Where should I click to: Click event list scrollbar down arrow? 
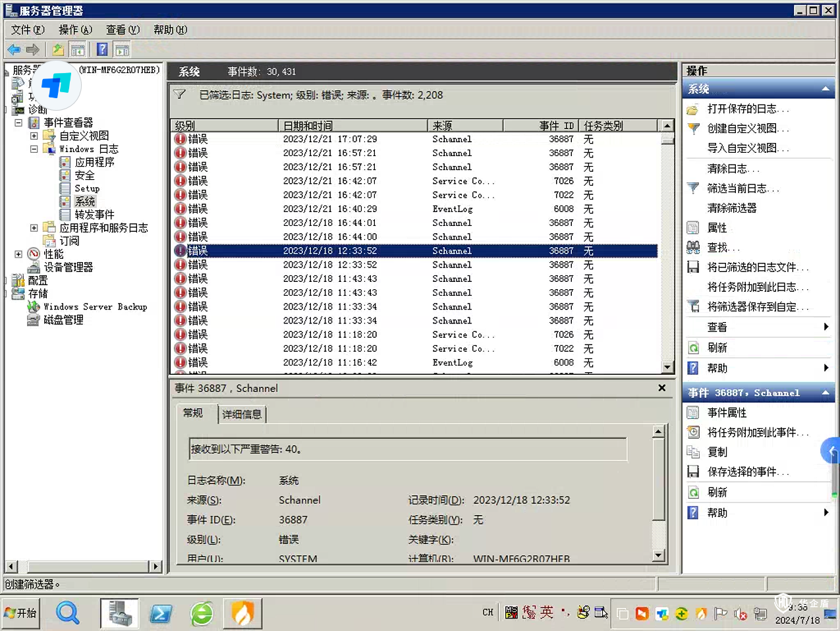tap(667, 368)
